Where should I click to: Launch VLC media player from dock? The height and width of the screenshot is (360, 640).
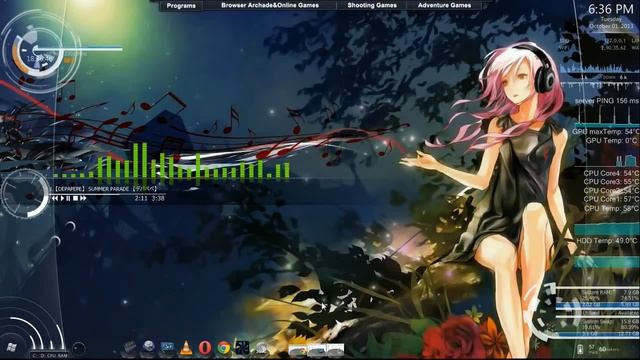[186, 347]
